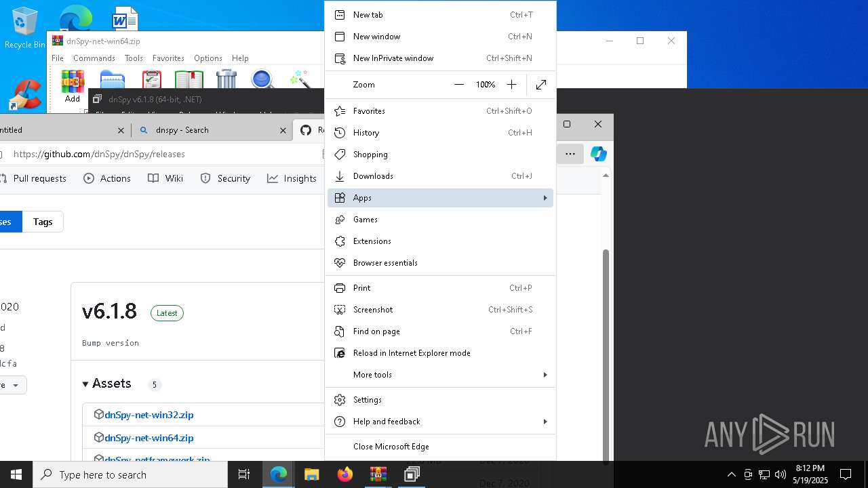Click the Shopping tag icon in menu
This screenshot has height=488, width=868.
340,155
